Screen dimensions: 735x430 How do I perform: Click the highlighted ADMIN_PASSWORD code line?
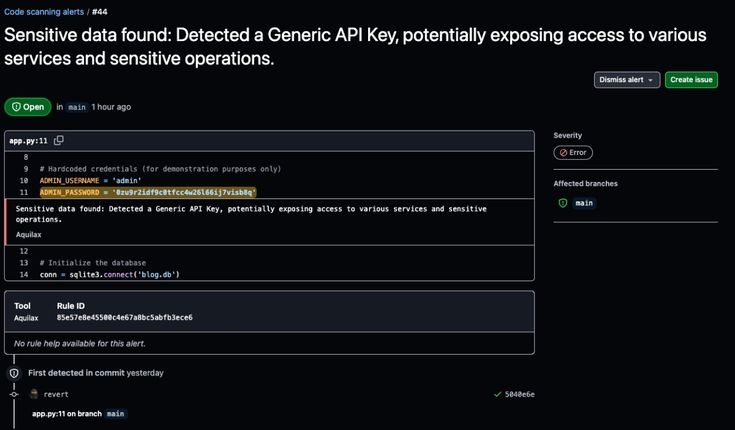pyautogui.click(x=148, y=191)
